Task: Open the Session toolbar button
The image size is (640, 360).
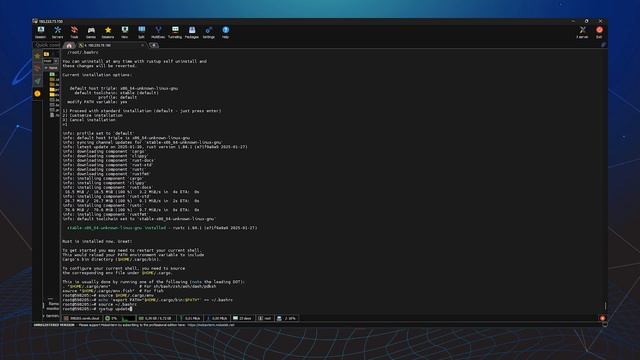Action: [x=41, y=32]
